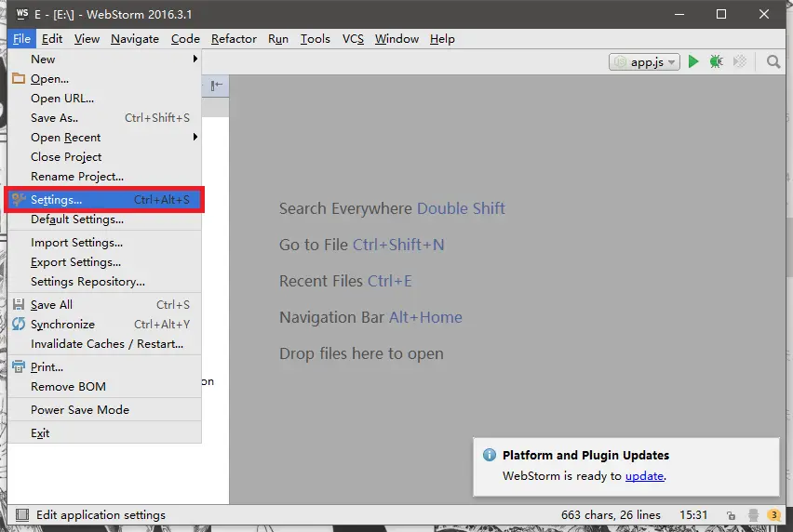Click the folder icon next to Open...
Image resolution: width=793 pixels, height=532 pixels.
19,78
